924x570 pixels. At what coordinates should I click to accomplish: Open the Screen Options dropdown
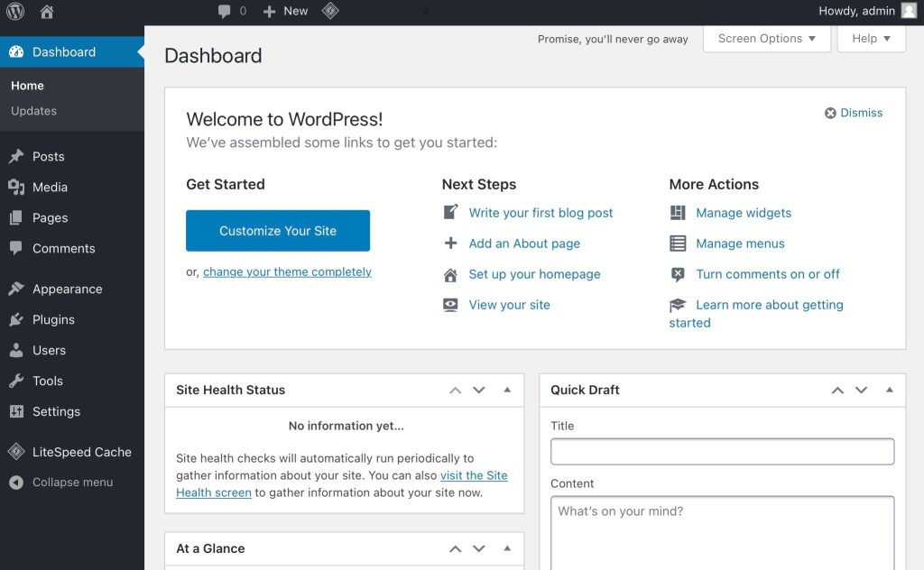766,39
